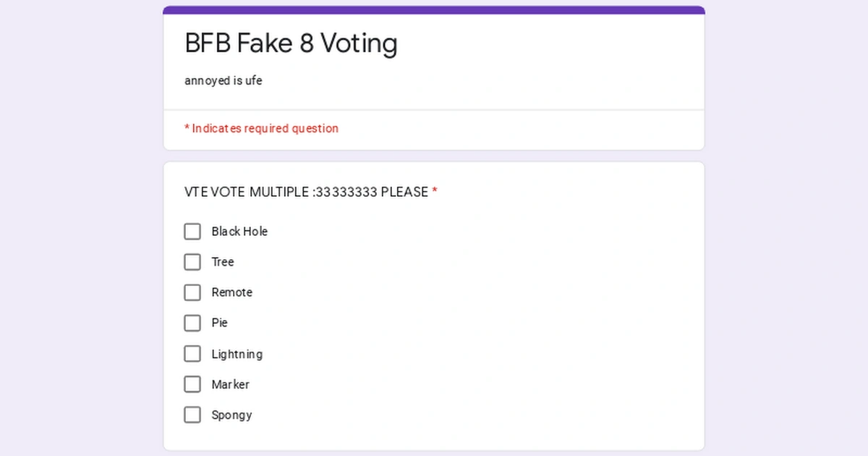Click the form title BFB Fake 8 Voting
Image resolution: width=868 pixels, height=456 pixels.
tap(291, 43)
